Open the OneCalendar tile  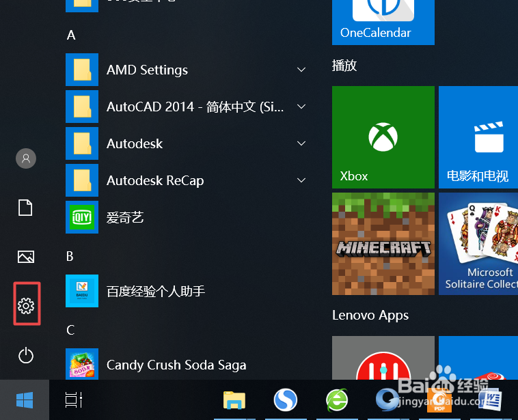[x=383, y=22]
